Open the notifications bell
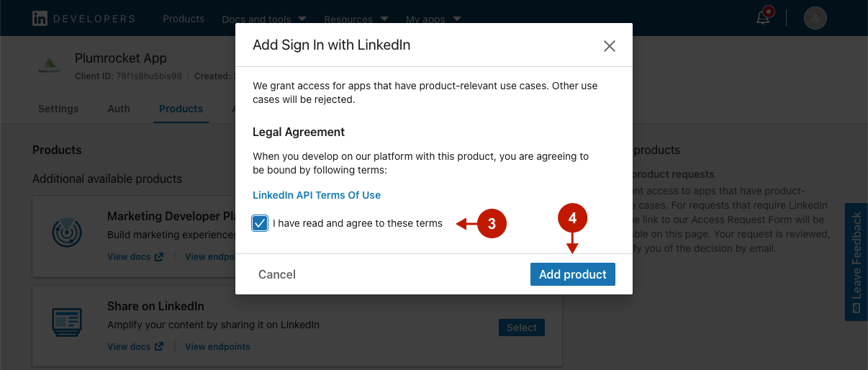This screenshot has height=370, width=868. [764, 18]
